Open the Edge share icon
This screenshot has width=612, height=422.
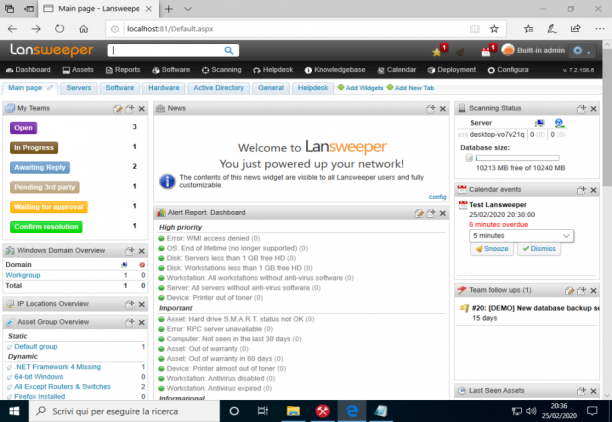(576, 29)
